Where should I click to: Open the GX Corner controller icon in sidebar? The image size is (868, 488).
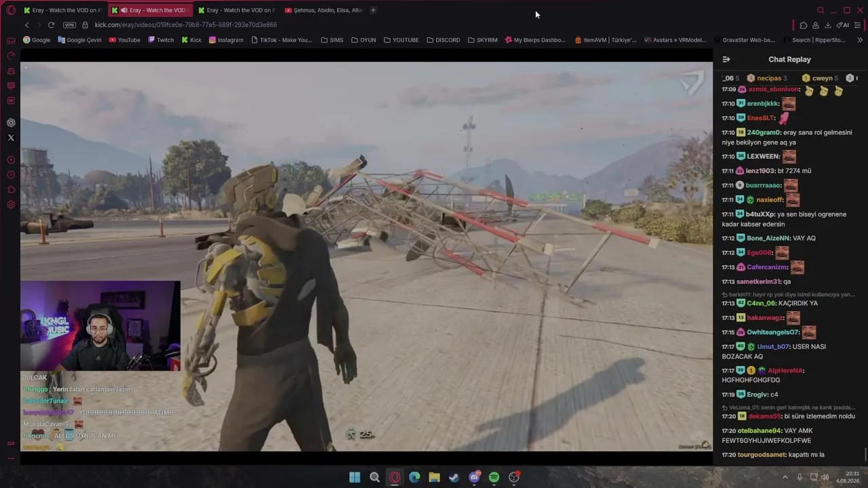[11, 40]
